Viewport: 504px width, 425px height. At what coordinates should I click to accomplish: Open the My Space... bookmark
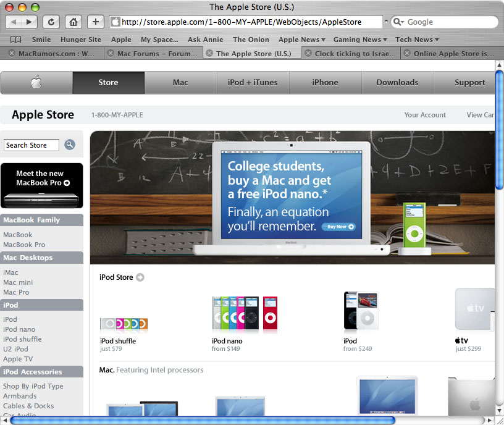click(159, 40)
